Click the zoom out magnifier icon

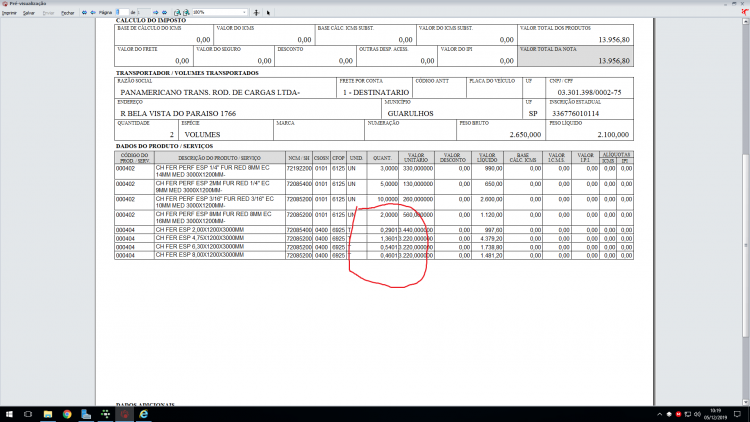(x=177, y=12)
